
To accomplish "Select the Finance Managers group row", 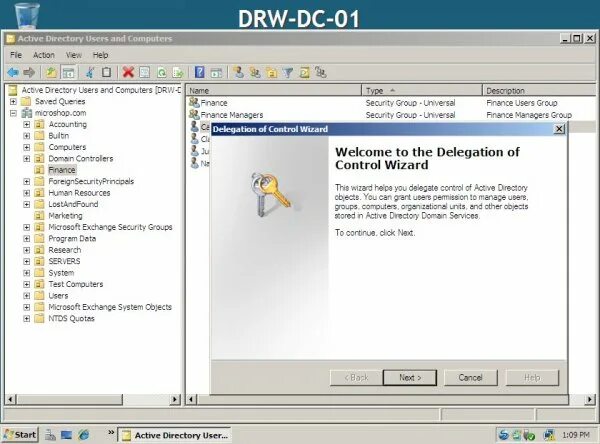I will (232, 115).
